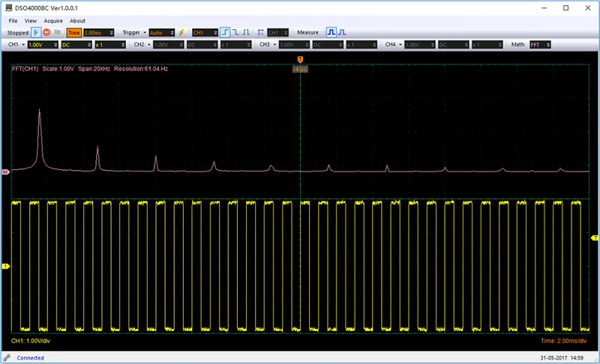Click the Span:20kHz readout
Viewport: 600px width, 364px height.
point(94,69)
